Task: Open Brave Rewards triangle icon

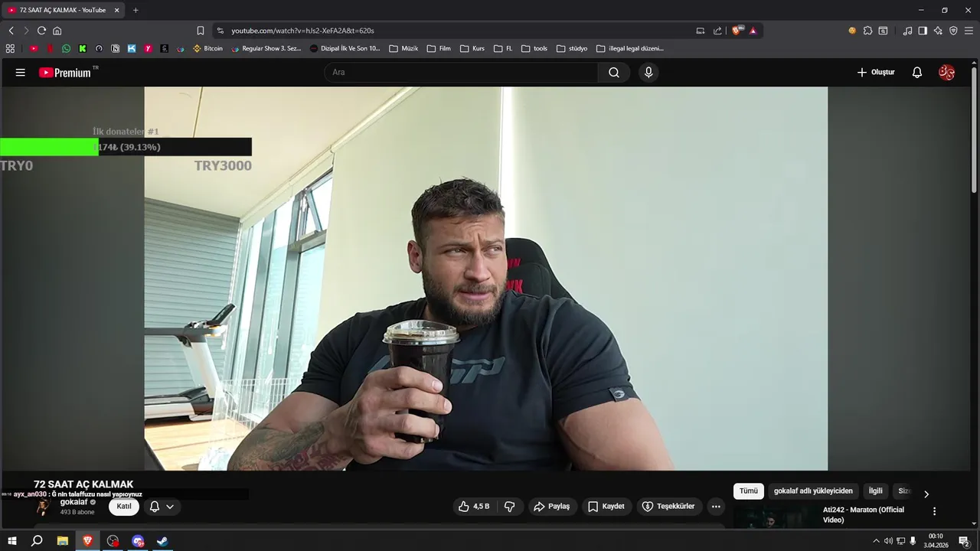Action: [x=753, y=31]
